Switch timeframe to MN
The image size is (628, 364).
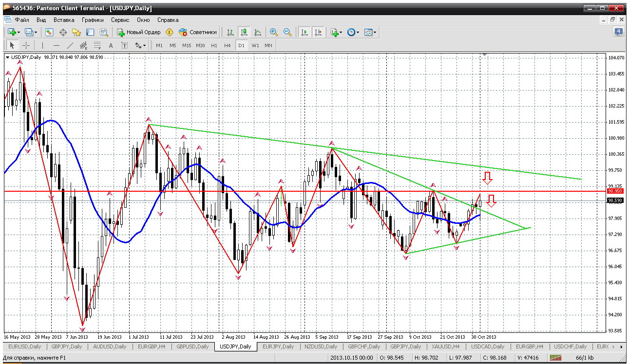coord(268,45)
